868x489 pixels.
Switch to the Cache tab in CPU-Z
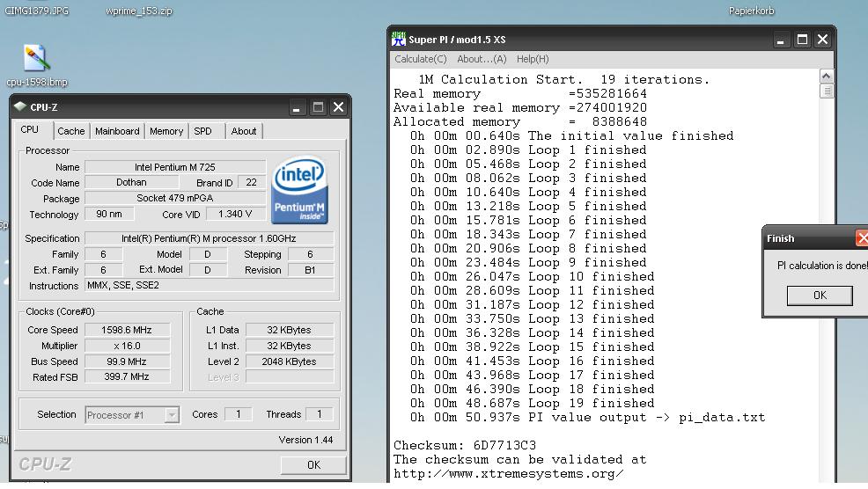(x=70, y=131)
